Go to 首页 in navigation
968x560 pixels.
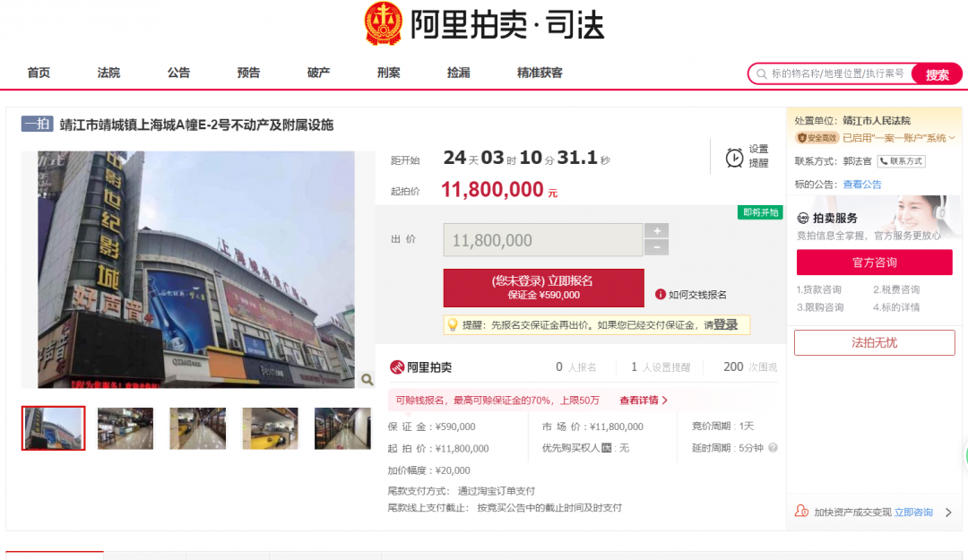pyautogui.click(x=39, y=73)
